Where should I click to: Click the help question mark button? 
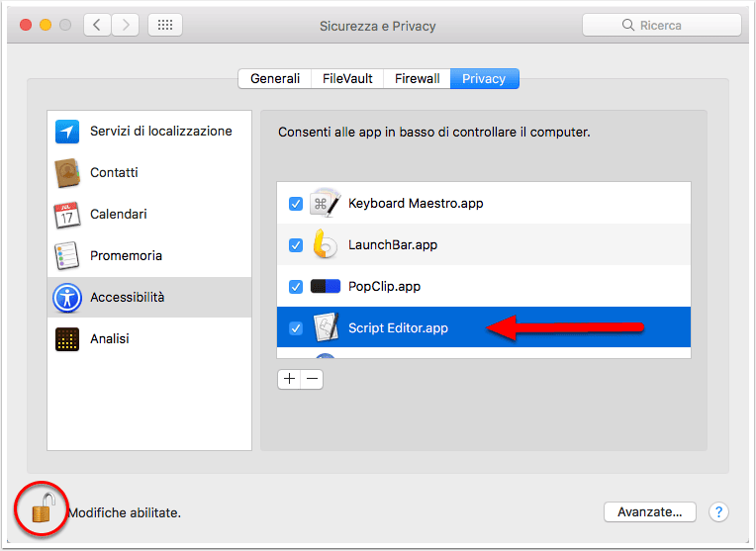pos(718,512)
